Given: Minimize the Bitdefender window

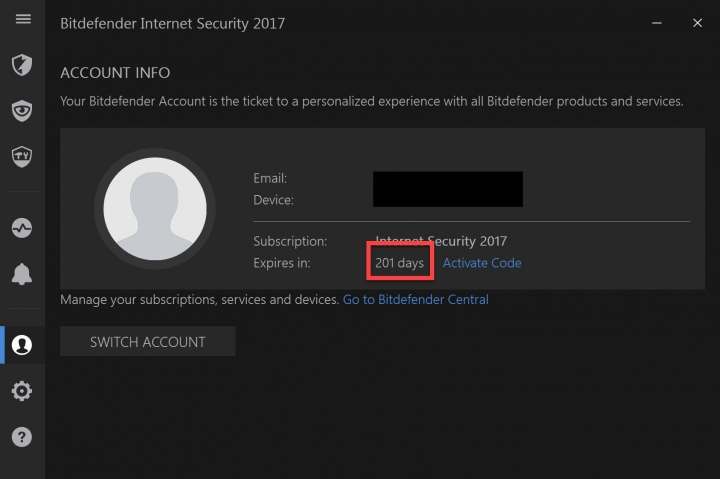Looking at the screenshot, I should [657, 23].
